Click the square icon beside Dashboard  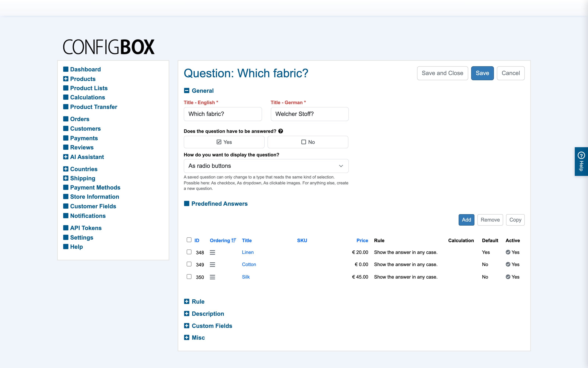click(x=66, y=69)
